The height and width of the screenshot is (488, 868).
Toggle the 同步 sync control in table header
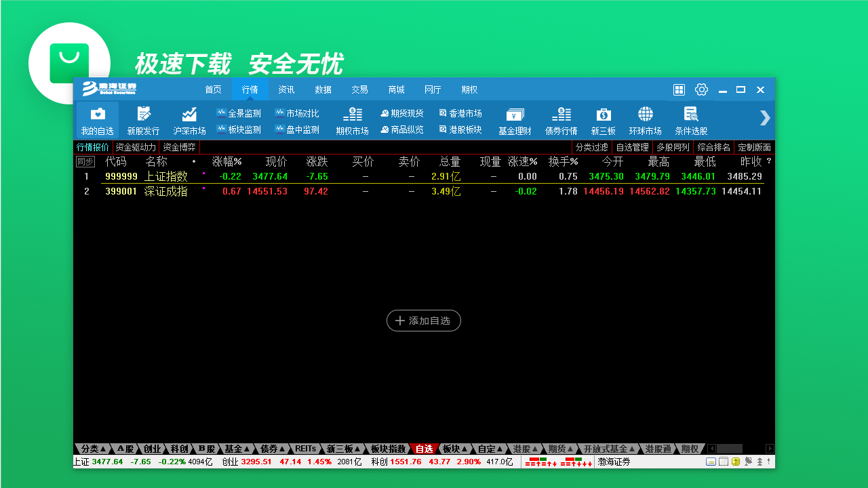[x=84, y=161]
